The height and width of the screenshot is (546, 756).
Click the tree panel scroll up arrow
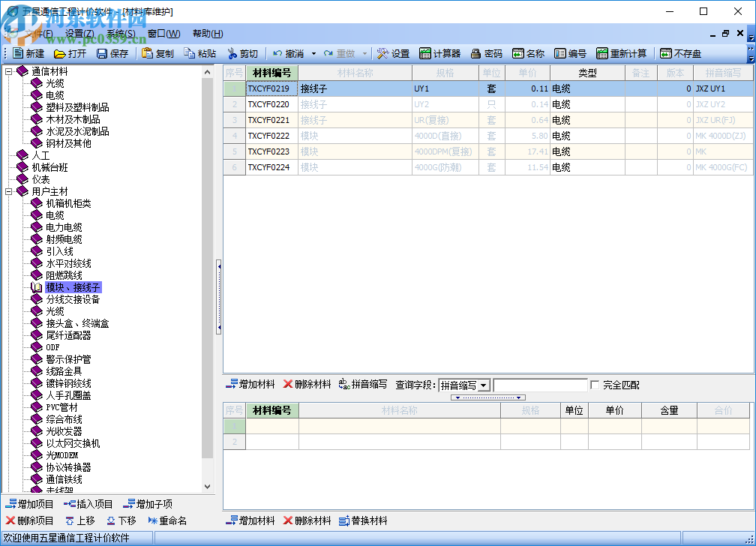207,72
